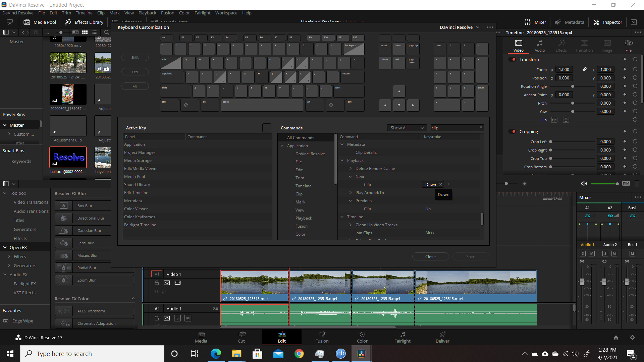This screenshot has width=644, height=362.
Task: Add keyframe for Rotation Angle
Action: point(625,86)
